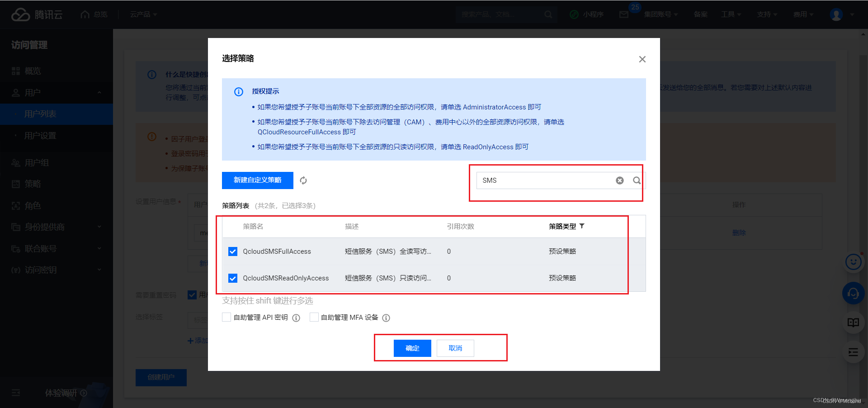Expand the 云产品 dropdown
Viewport: 868px width, 408px height.
click(x=143, y=14)
